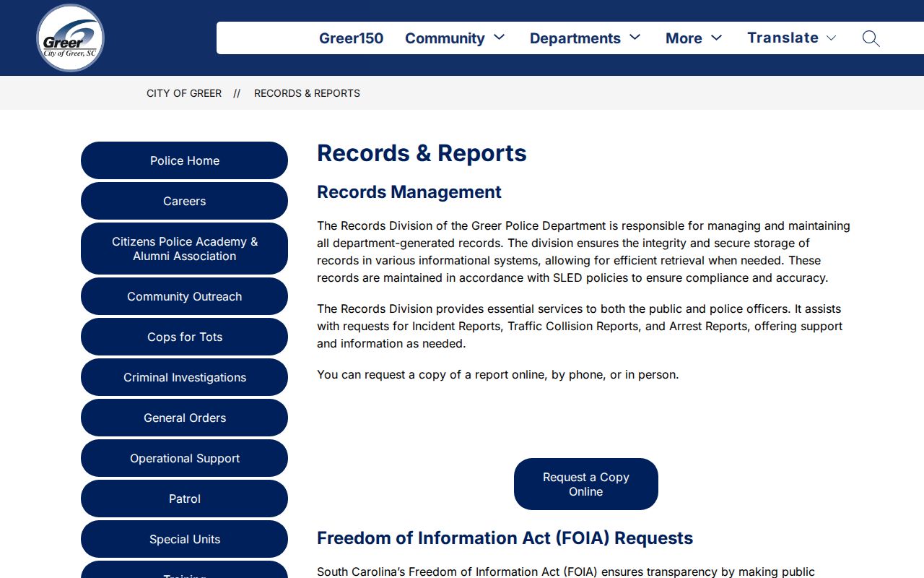Click the Departments nav label
The image size is (924, 578).
tap(575, 38)
